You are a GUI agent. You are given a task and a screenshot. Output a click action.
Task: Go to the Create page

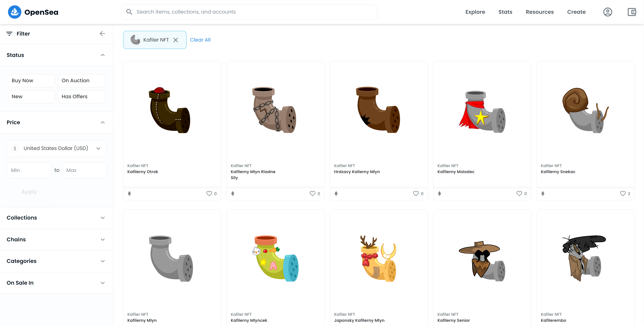click(576, 12)
